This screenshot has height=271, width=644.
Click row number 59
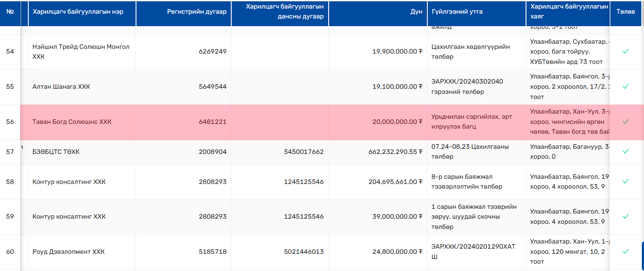[10, 217]
